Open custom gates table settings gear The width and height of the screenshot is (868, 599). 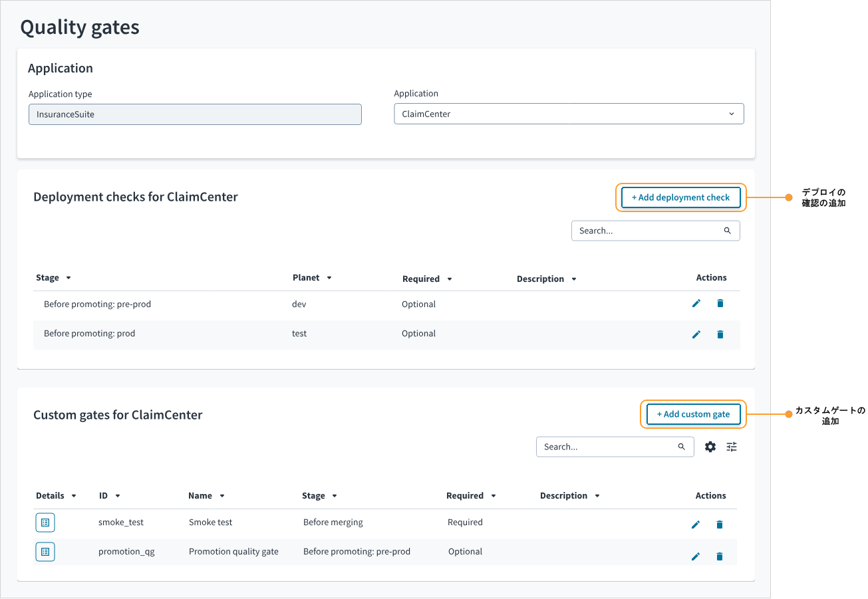pos(710,447)
